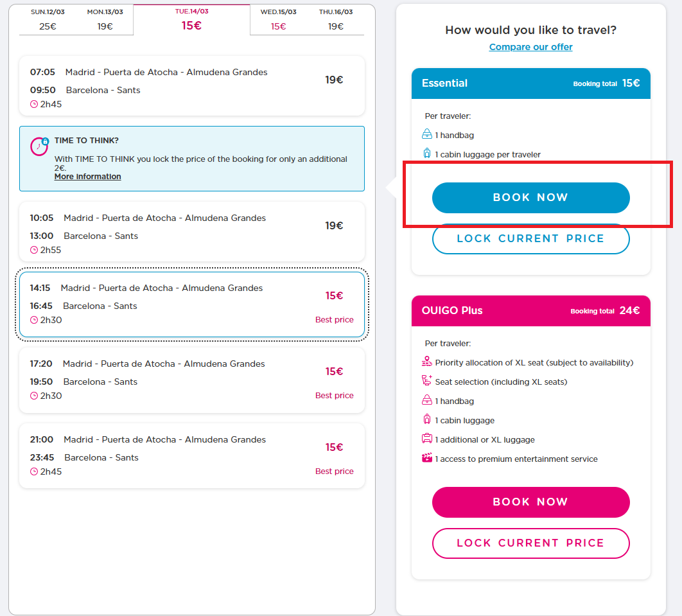
Task: Choose the 07:05 Madrid to Barcelona train
Action: click(192, 85)
